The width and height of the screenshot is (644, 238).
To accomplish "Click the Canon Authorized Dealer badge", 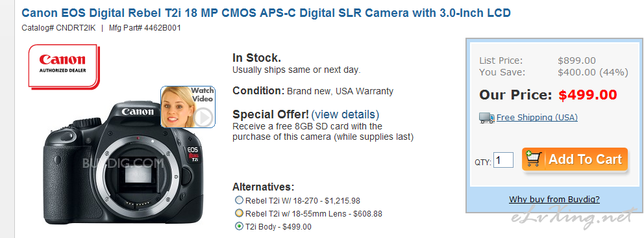I will click(64, 66).
